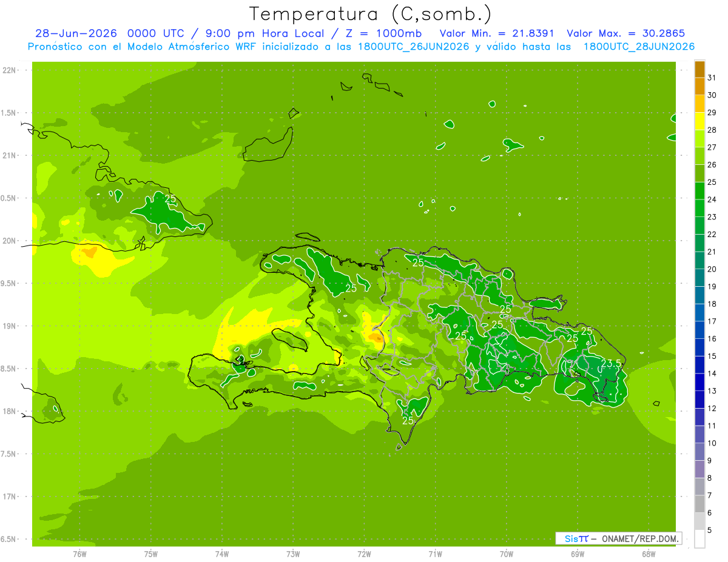Click the '74W' longitude axis label
Viewport: 728px width, 562px height.
pyautogui.click(x=222, y=554)
